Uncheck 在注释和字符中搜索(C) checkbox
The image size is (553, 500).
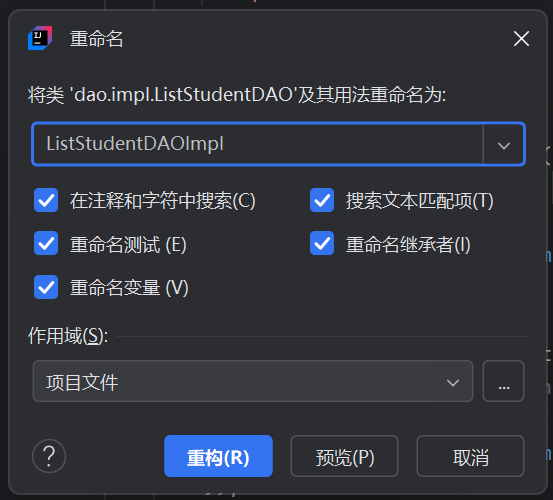pos(46,200)
